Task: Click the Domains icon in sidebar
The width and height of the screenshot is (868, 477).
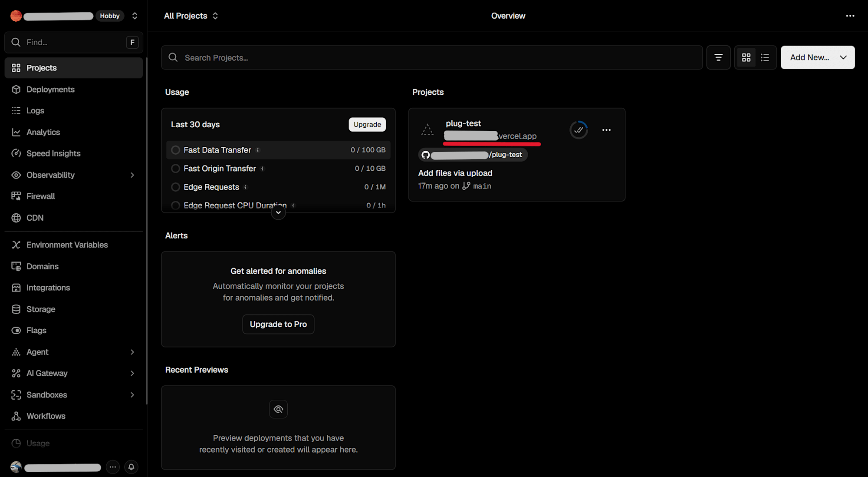Action: click(16, 266)
